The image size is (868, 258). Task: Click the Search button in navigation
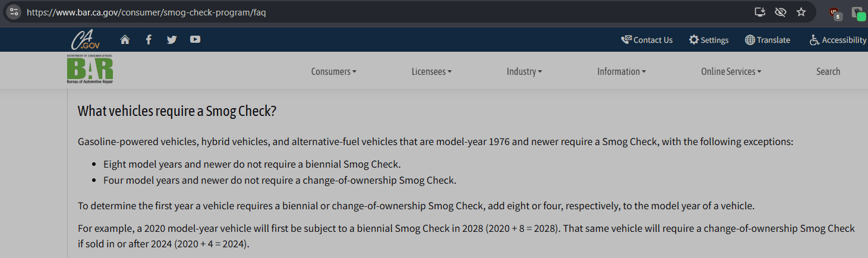click(x=828, y=71)
